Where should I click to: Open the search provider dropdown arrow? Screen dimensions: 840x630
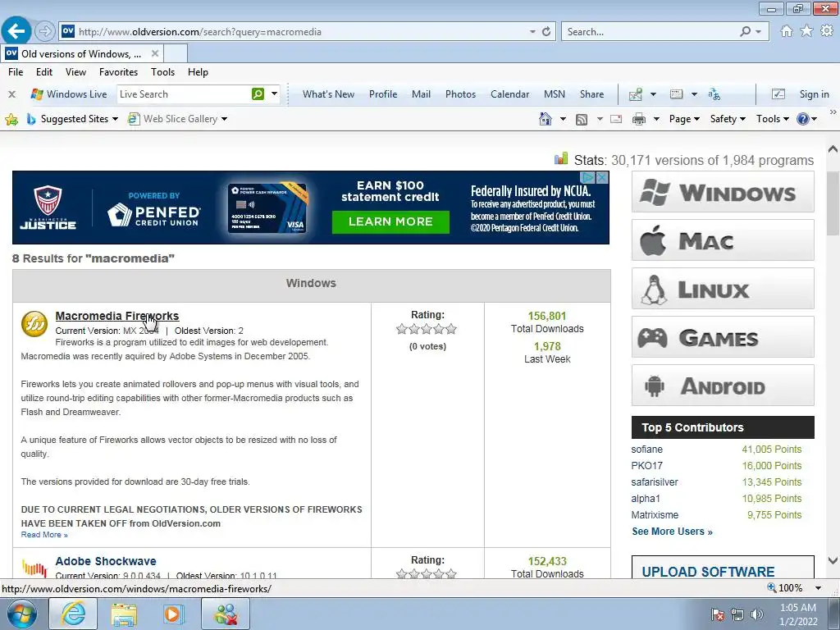(759, 32)
